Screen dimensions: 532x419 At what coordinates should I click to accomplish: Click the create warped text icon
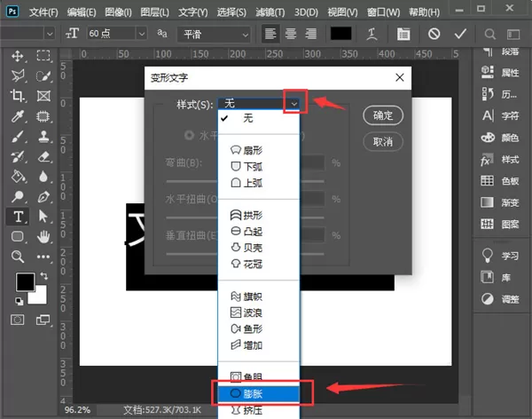click(372, 34)
